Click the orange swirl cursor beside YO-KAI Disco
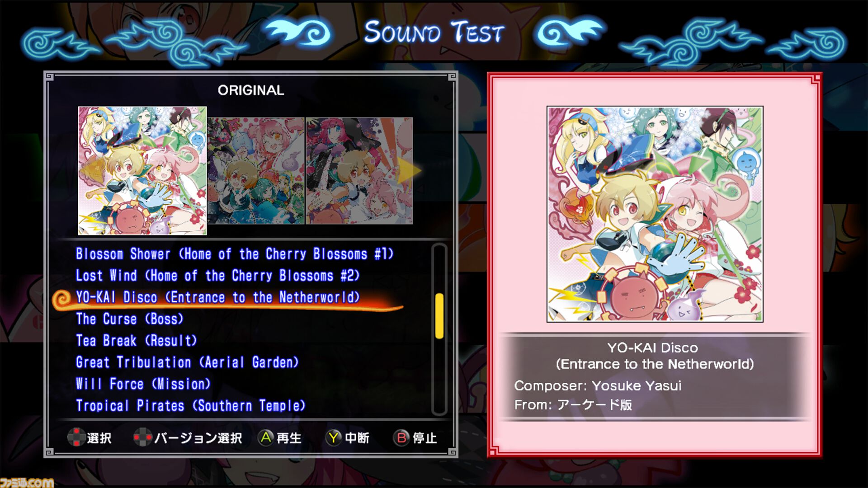This screenshot has height=488, width=868. pos(62,299)
